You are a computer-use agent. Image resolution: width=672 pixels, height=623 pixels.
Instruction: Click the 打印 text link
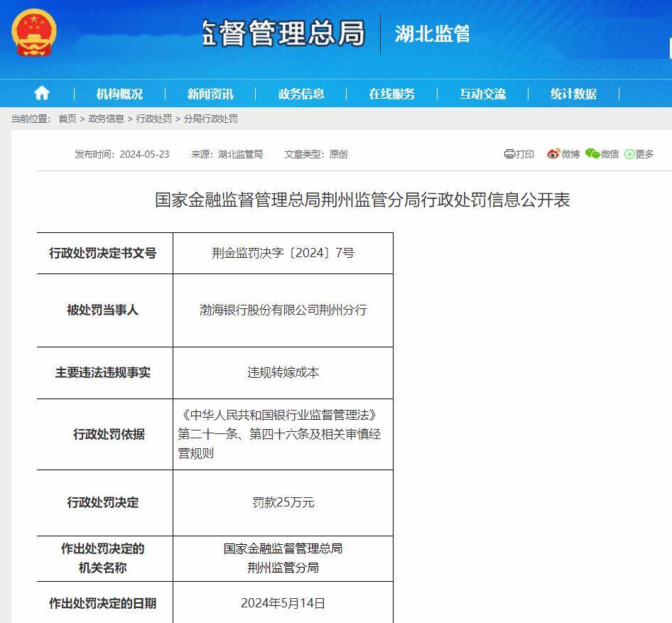(x=525, y=154)
